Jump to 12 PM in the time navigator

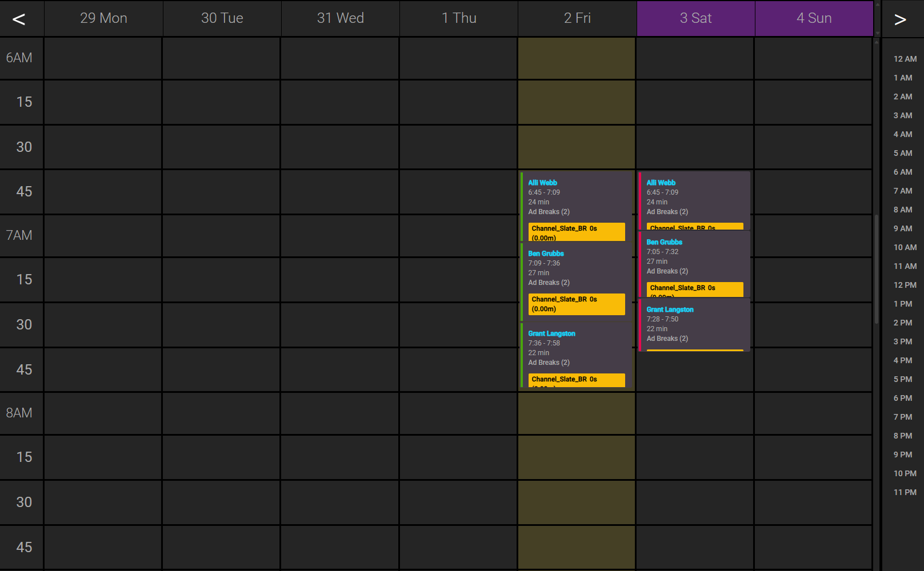(x=905, y=285)
